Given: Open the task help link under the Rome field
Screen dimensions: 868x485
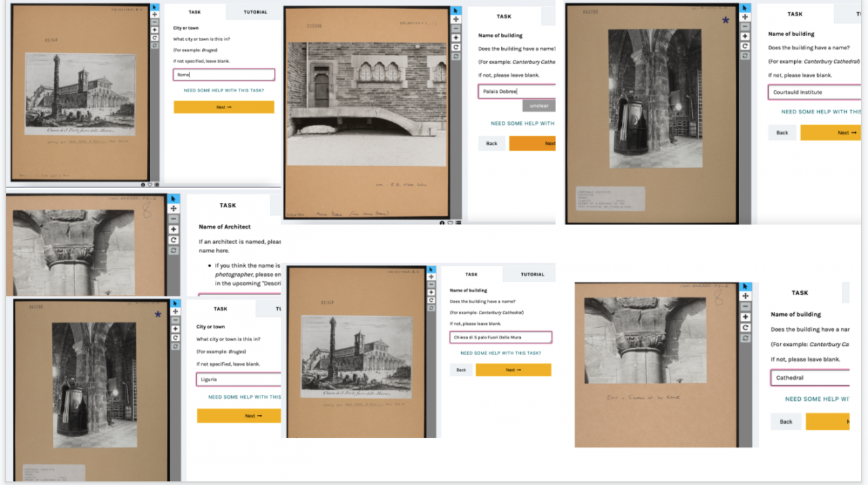Looking at the screenshot, I should [x=224, y=90].
